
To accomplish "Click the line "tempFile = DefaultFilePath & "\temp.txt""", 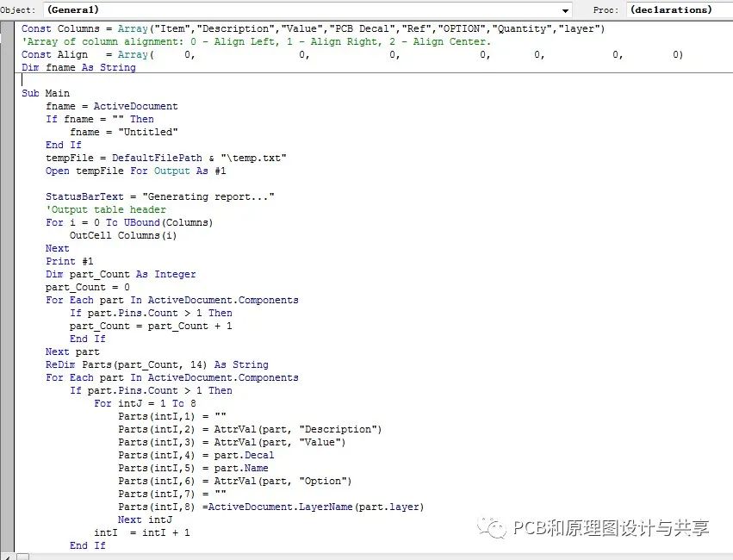I will coord(166,158).
